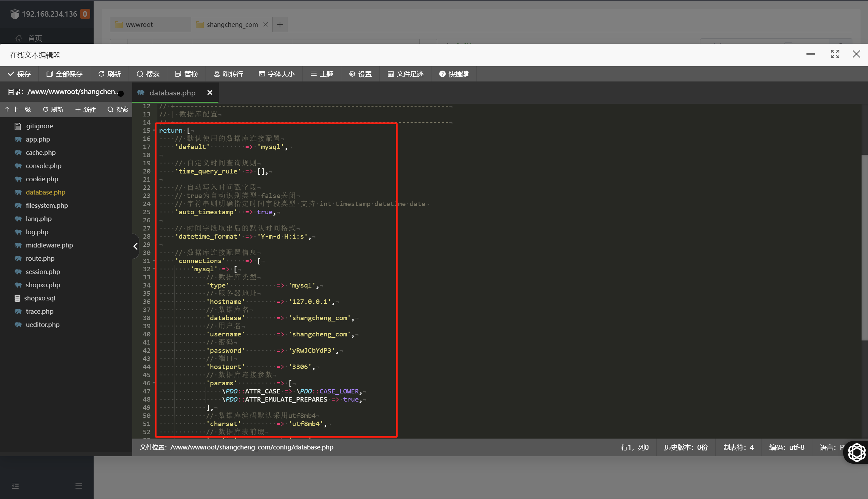The image size is (868, 499).
Task: Toggle fullscreen for the editor window
Action: pyautogui.click(x=835, y=54)
